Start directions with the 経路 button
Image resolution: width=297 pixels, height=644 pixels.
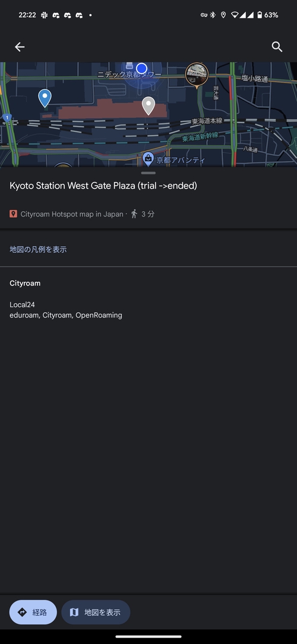[x=33, y=612]
